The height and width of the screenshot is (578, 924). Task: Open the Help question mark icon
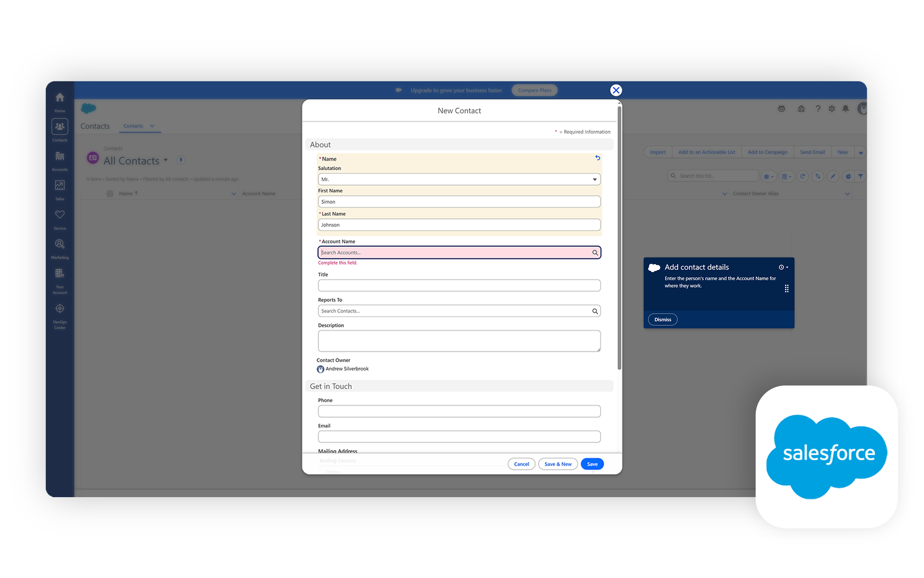pos(818,109)
